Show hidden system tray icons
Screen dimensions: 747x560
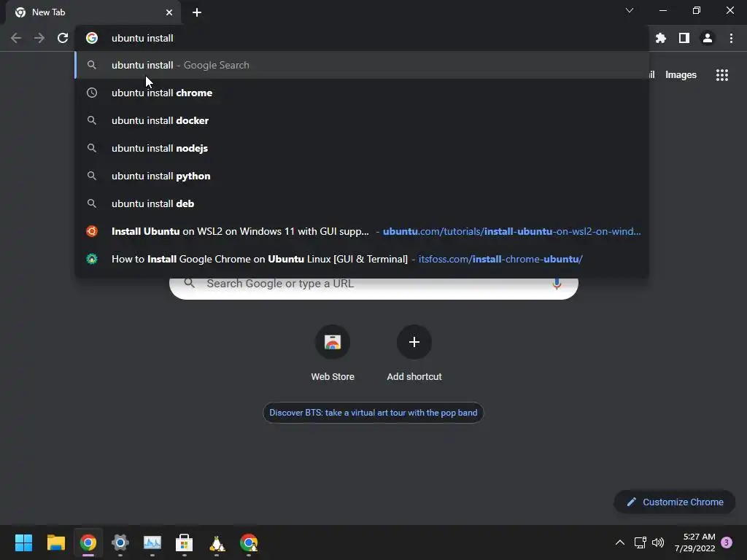[620, 542]
